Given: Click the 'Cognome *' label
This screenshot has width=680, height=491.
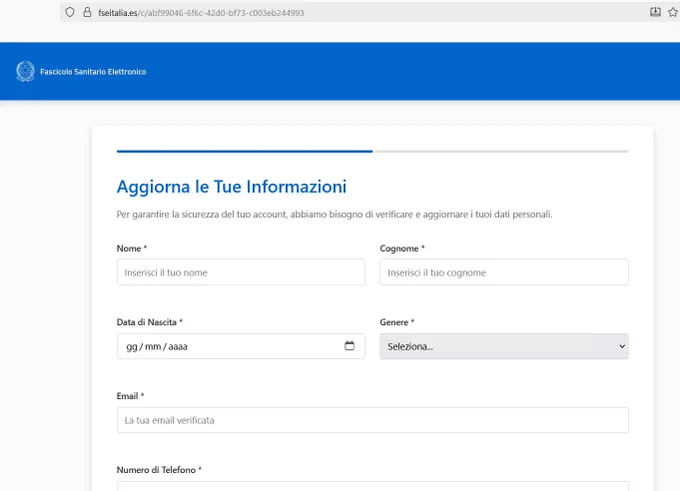Looking at the screenshot, I should coord(402,249).
